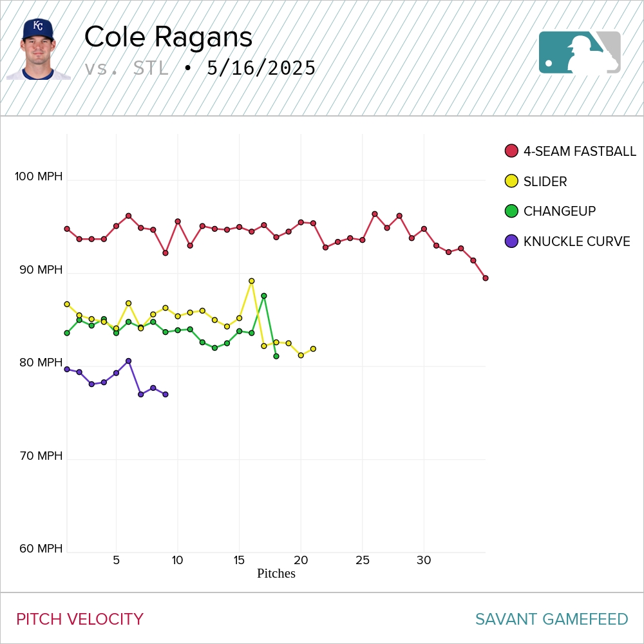Viewport: 644px width, 644px height.
Task: Toggle the KNUCKLE CURVE legend label
Action: (576, 241)
